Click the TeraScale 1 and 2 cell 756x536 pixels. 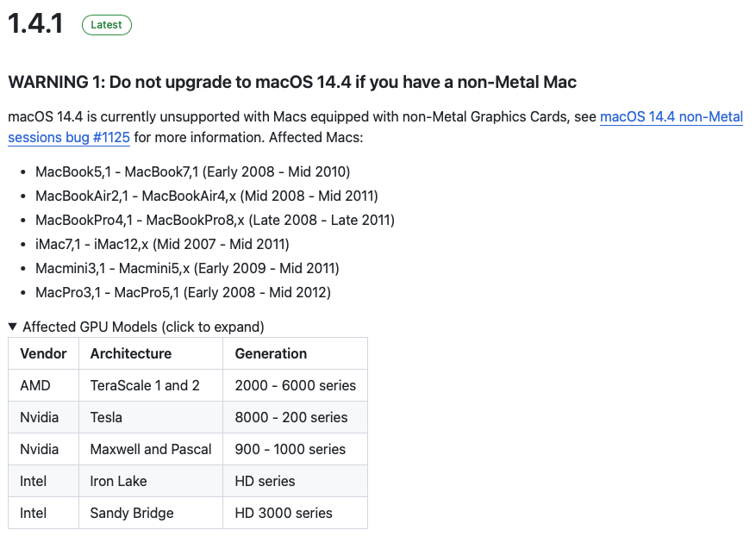click(151, 385)
